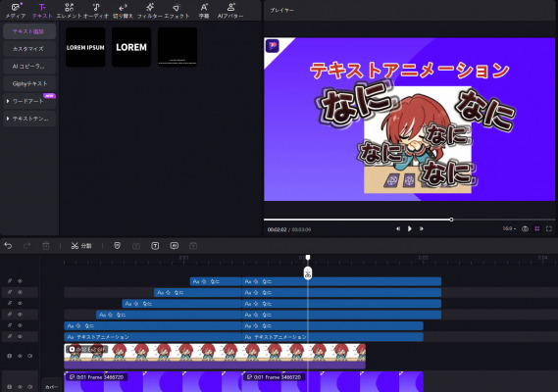Toggle the purple grid guide icon
Image resolution: width=558 pixels, height=392 pixels.
click(537, 228)
